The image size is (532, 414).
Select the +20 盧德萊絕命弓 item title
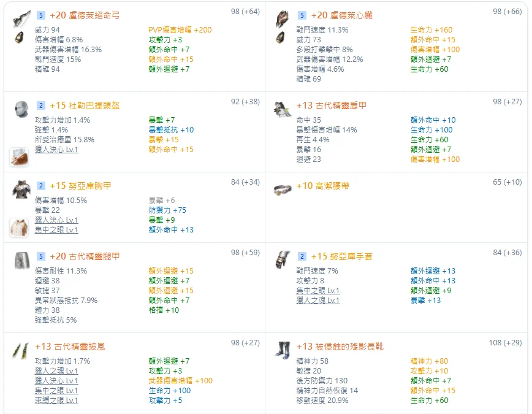click(85, 15)
